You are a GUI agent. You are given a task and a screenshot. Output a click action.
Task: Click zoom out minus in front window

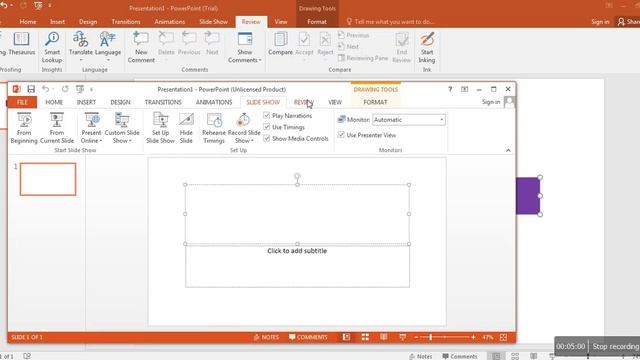(416, 337)
